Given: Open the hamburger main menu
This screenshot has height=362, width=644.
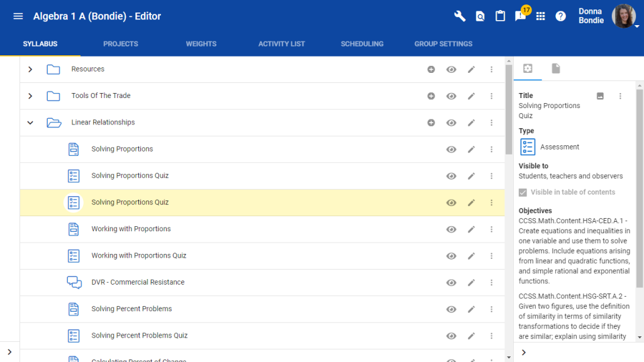Looking at the screenshot, I should pos(18,16).
